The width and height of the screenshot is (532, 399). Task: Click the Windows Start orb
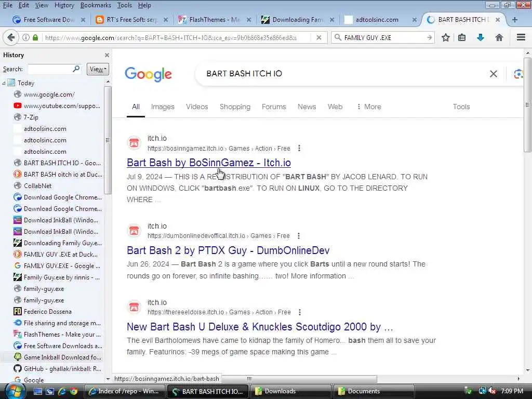[15, 391]
